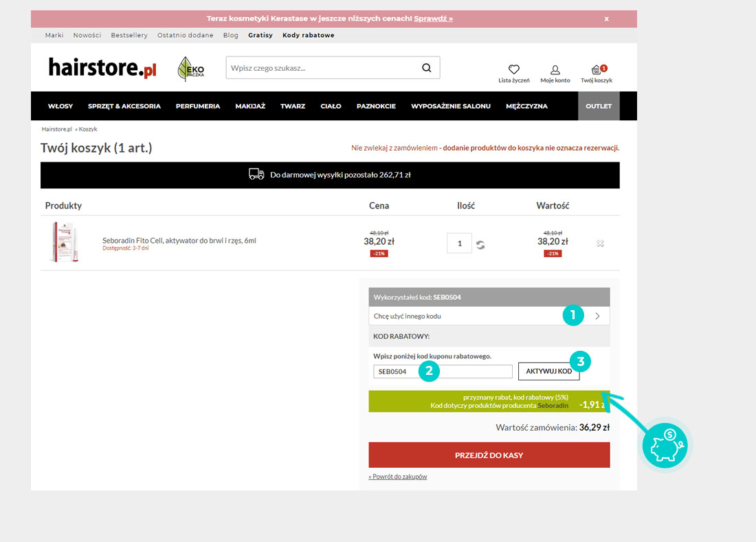Click AKTYWUJ KOD button
The height and width of the screenshot is (542, 756).
tap(548, 371)
